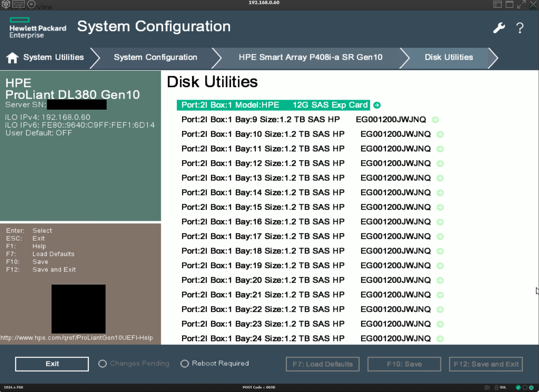Click arrow icon for Bay:11 disk
The width and height of the screenshot is (539, 392).
tap(440, 149)
